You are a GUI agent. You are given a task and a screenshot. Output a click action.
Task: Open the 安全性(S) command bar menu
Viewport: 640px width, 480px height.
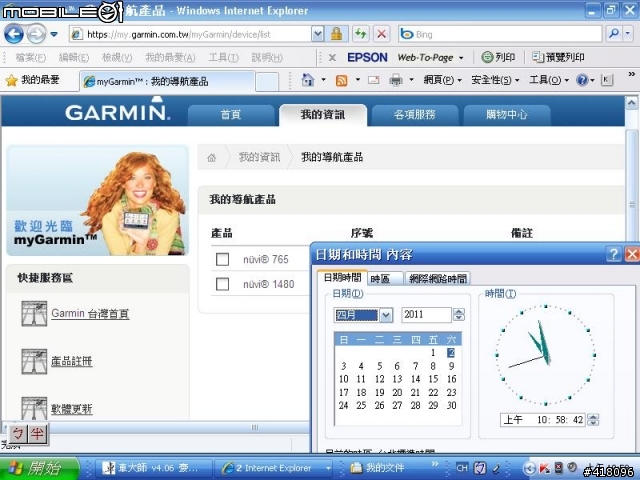(495, 80)
